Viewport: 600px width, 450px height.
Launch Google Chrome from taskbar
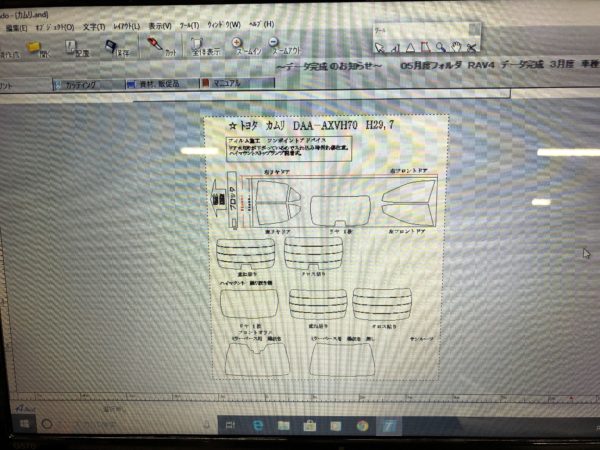tap(362, 426)
